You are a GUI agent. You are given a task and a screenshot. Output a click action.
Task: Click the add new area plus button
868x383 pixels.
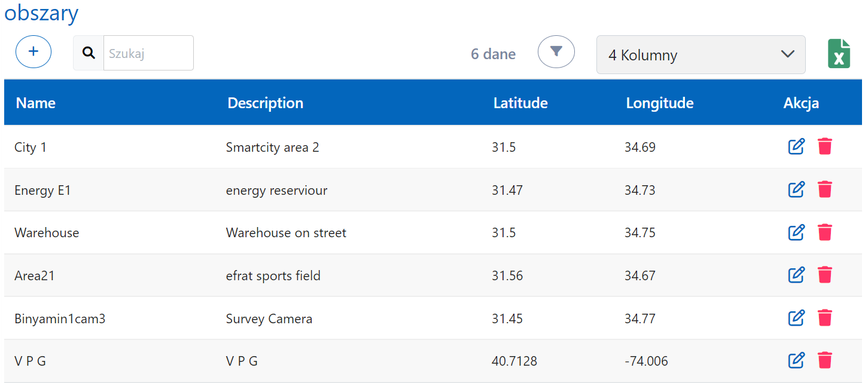pyautogui.click(x=33, y=52)
